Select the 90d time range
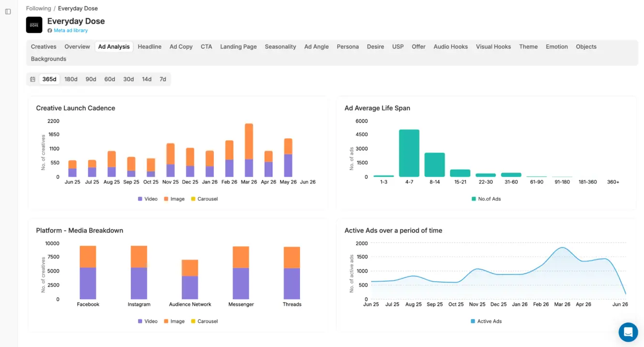 click(x=91, y=79)
